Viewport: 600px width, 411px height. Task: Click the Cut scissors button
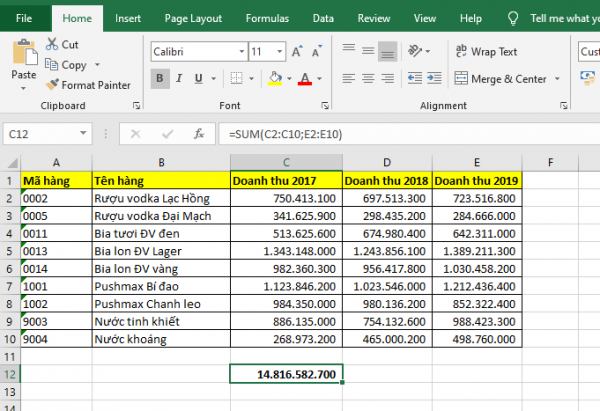point(62,45)
